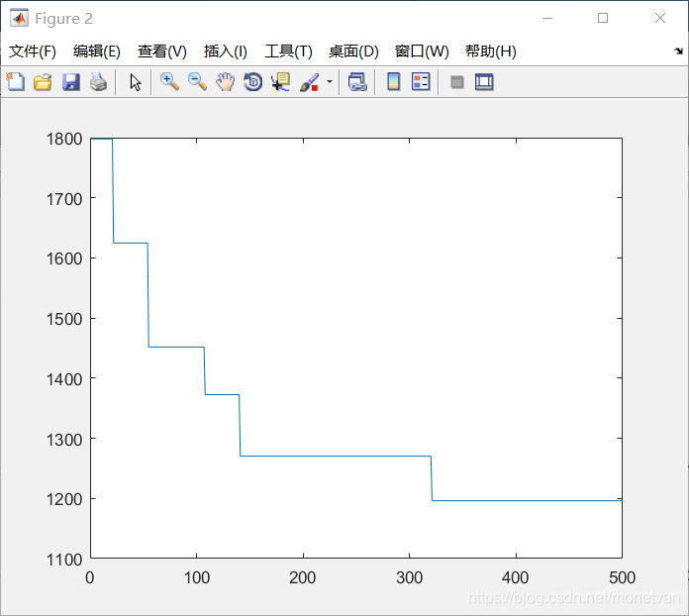Click the Hide Plot Tools icon
The image size is (689, 616).
pos(457,82)
